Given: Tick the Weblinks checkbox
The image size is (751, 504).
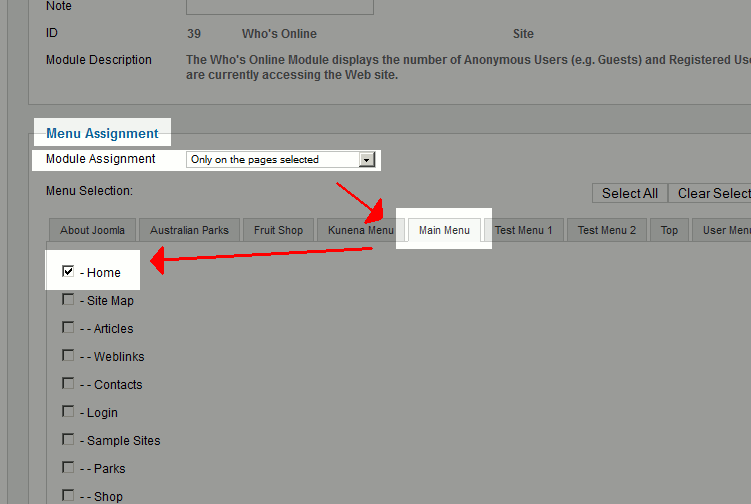Looking at the screenshot, I should pos(68,355).
